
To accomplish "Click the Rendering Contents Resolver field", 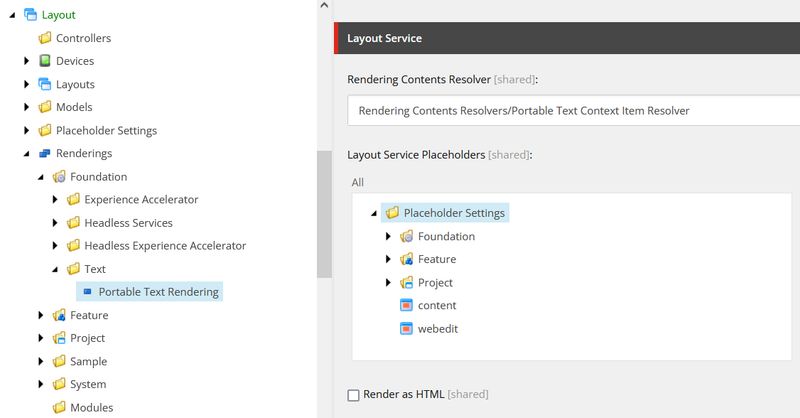I will click(x=573, y=111).
